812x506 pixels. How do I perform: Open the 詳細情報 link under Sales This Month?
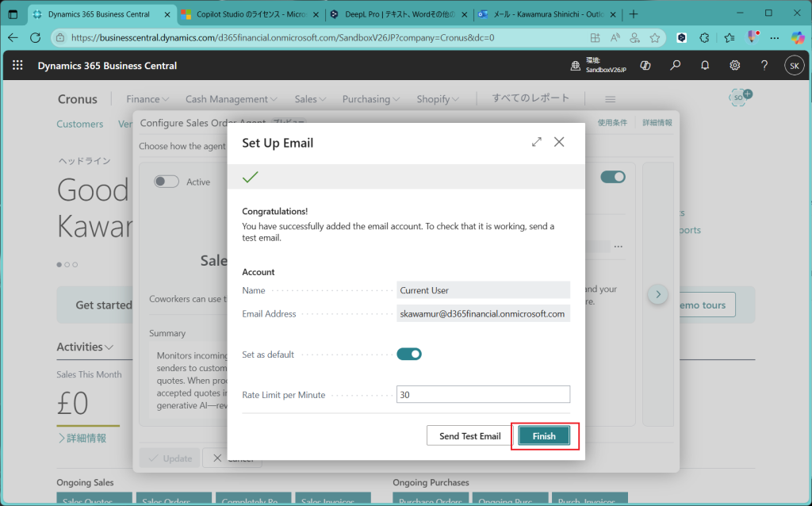[82, 438]
